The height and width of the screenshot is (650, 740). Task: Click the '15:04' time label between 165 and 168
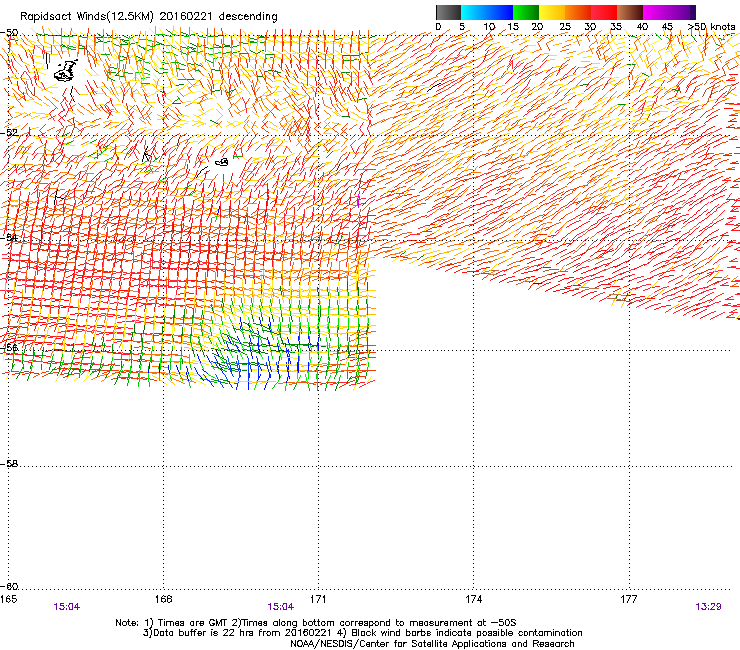(x=67, y=607)
